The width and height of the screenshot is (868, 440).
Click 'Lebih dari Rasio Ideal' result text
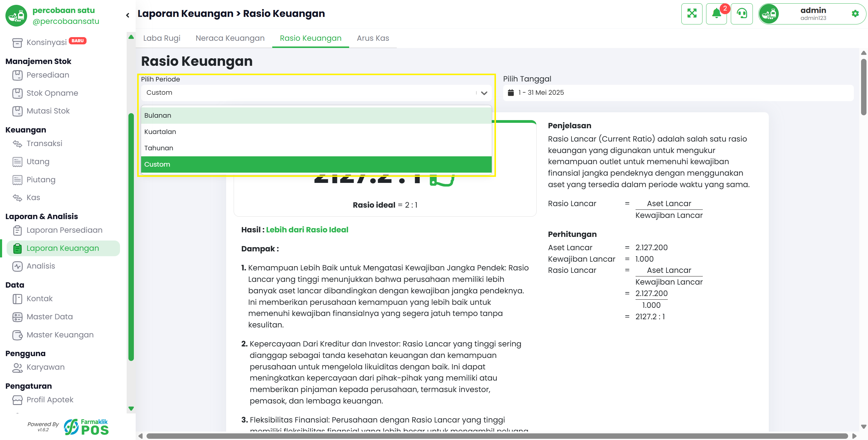[x=307, y=230]
